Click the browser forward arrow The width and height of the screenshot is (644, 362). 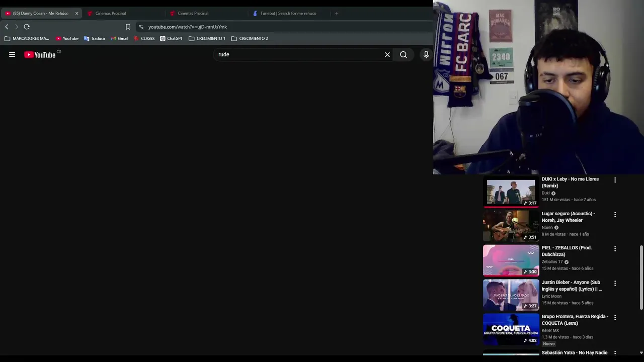point(16,27)
